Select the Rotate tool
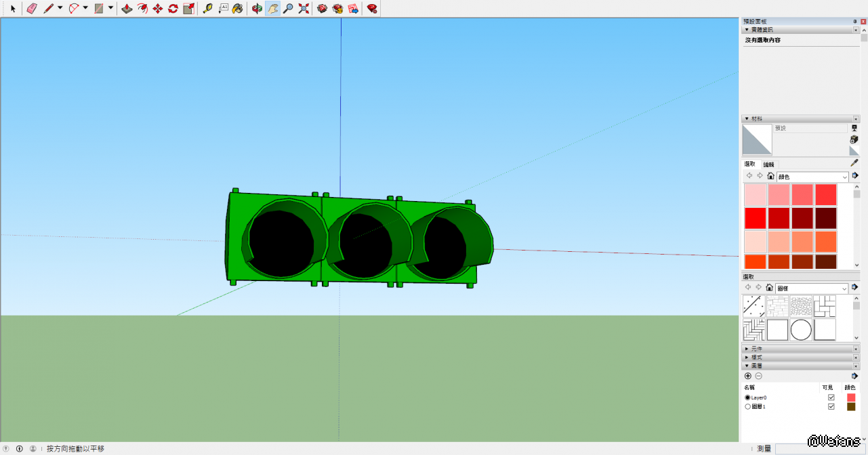Viewport: 868px width, 455px height. (x=173, y=9)
